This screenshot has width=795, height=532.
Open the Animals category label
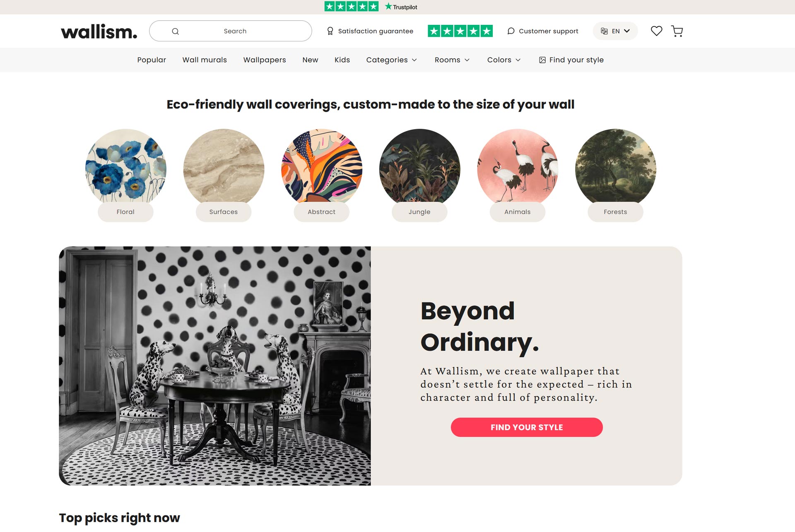(x=517, y=212)
